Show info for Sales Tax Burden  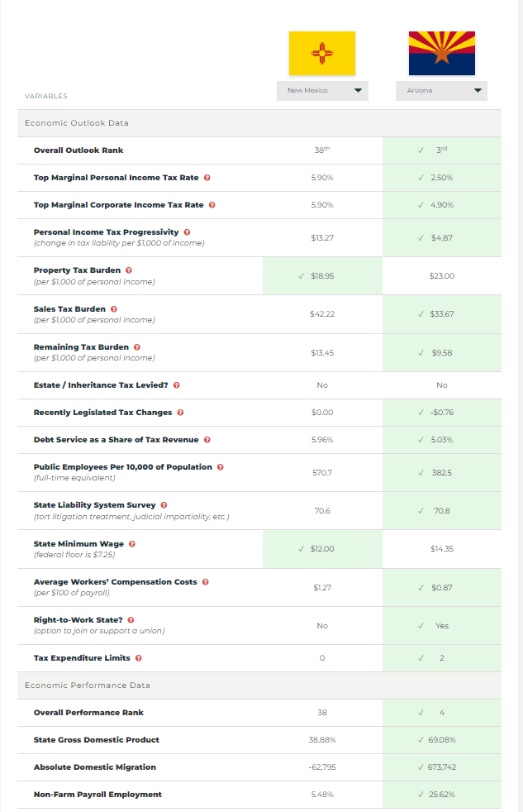pos(114,309)
